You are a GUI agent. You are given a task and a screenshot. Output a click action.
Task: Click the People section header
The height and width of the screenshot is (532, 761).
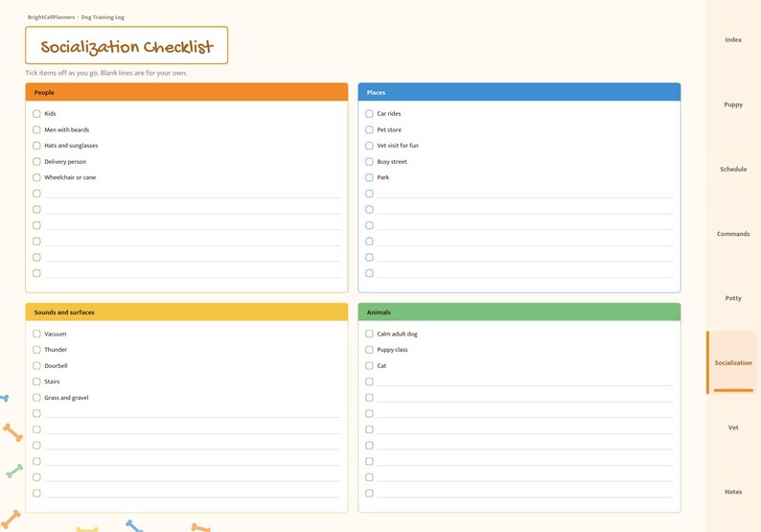click(x=187, y=92)
